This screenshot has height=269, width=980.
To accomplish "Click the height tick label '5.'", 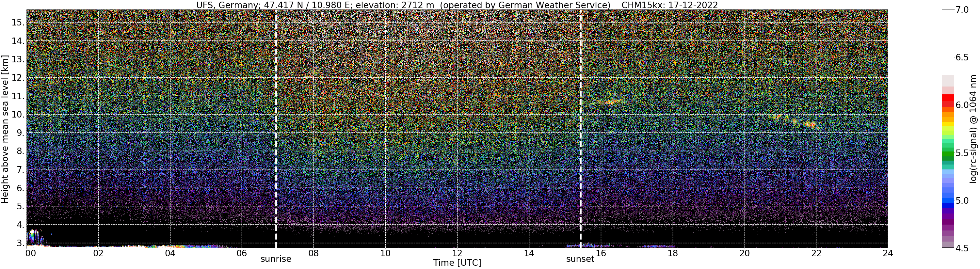I will (x=21, y=207).
